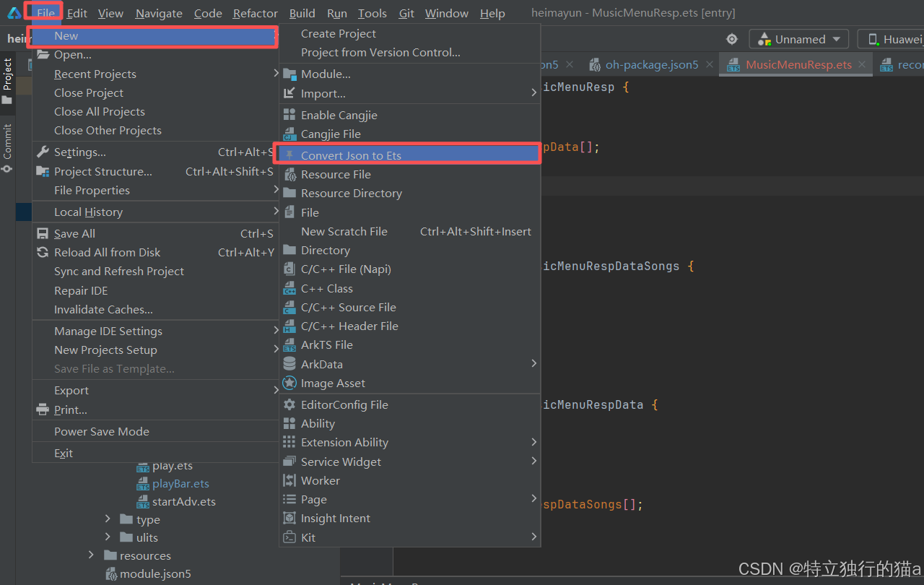
Task: Select New in the File menu
Action: pos(155,35)
